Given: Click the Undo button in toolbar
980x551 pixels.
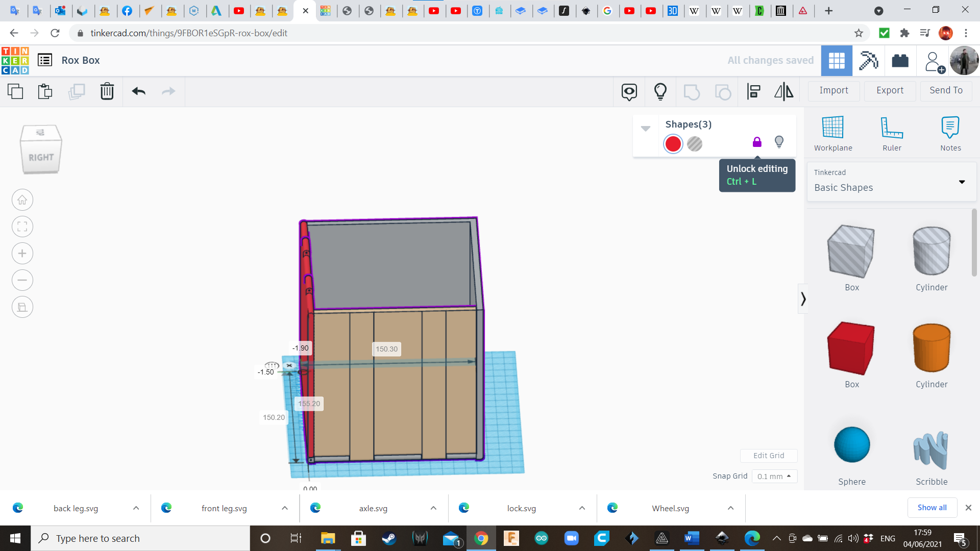Looking at the screenshot, I should 138,91.
